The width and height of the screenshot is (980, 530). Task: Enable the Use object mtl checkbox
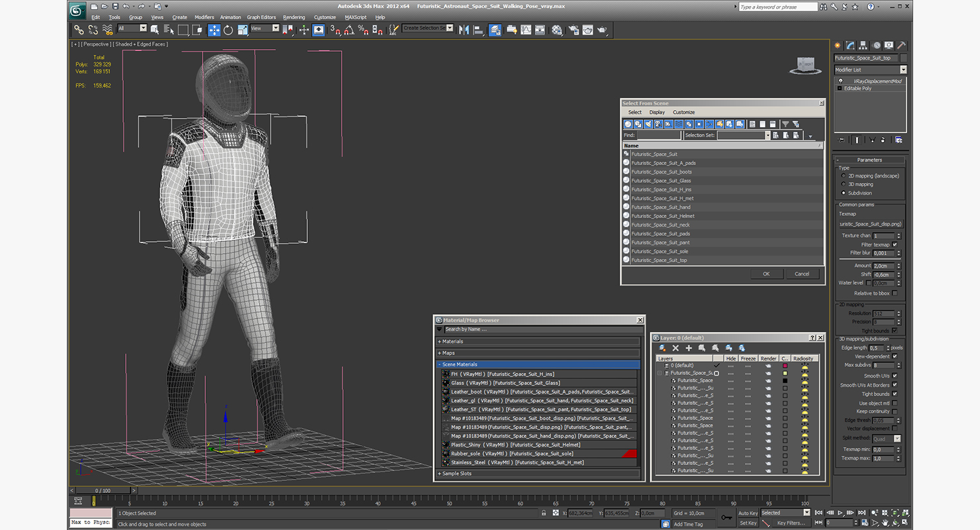[895, 403]
